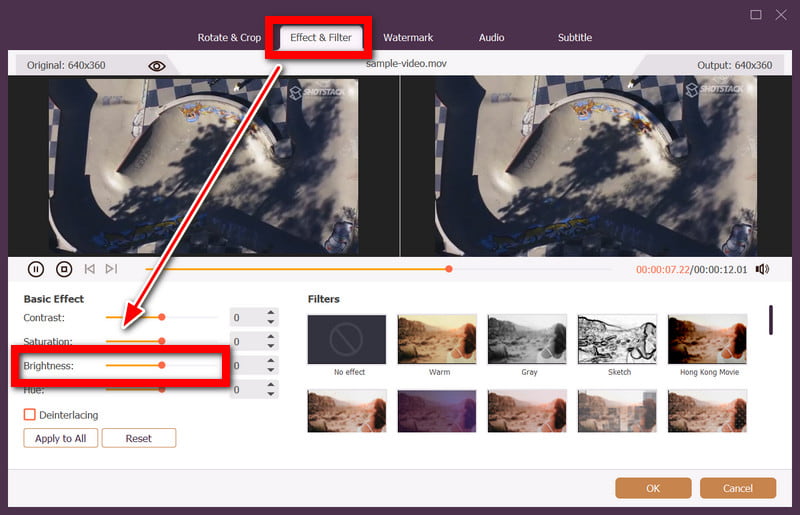
Task: Increase Brightness value with the up arrow
Action: [x=271, y=360]
